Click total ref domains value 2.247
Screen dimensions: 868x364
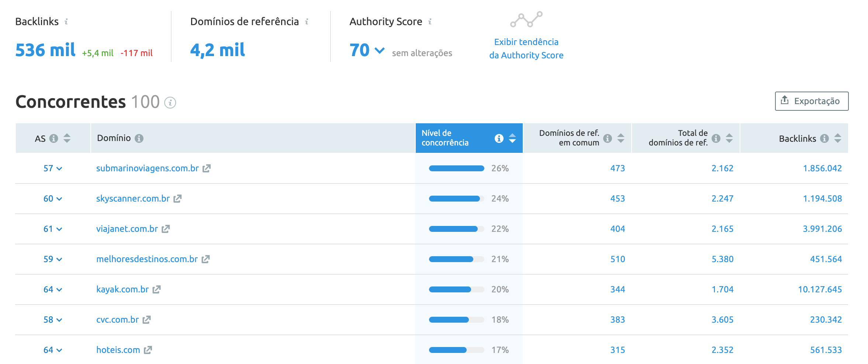[x=722, y=199]
